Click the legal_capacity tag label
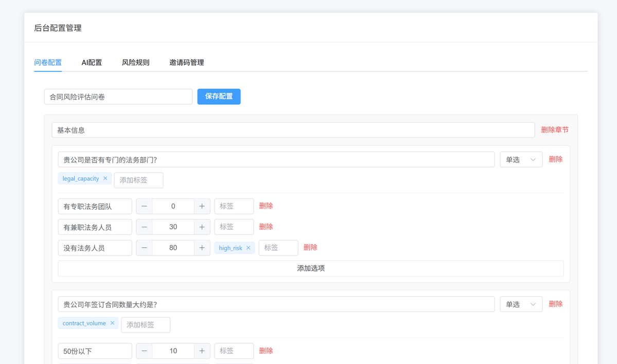Image resolution: width=617 pixels, height=364 pixels. pyautogui.click(x=81, y=178)
